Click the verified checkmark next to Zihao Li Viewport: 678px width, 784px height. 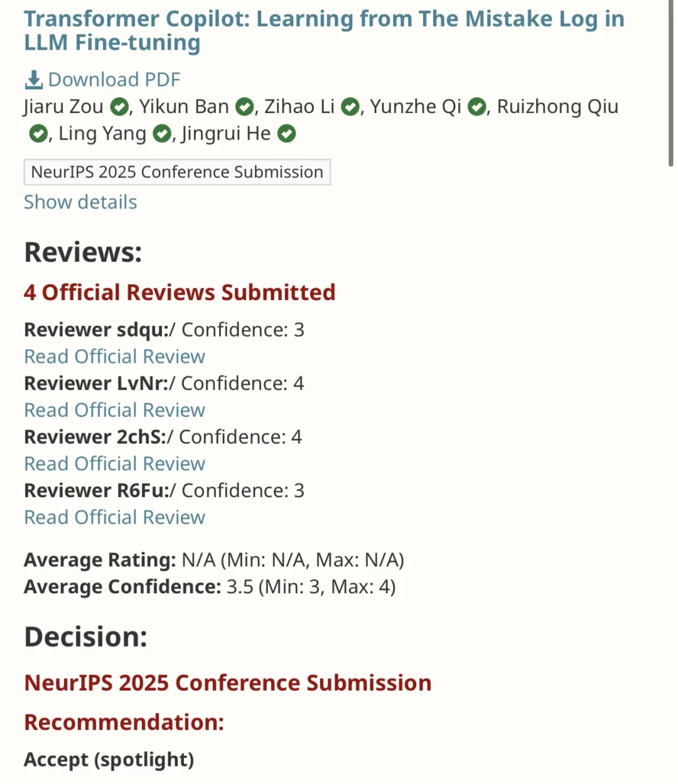coord(350,107)
